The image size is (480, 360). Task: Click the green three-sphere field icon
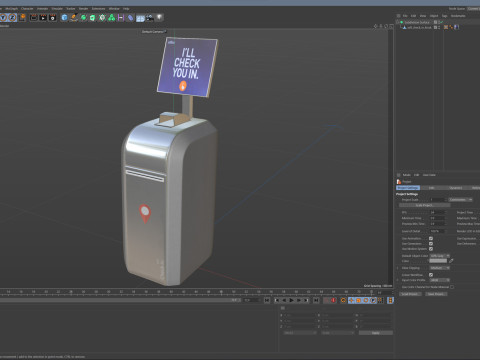(112, 17)
